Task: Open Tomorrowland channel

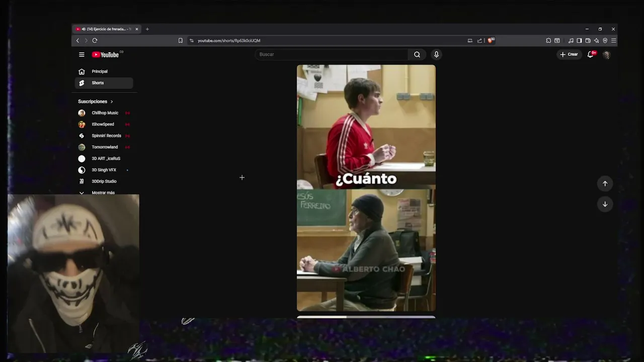Action: point(104,147)
